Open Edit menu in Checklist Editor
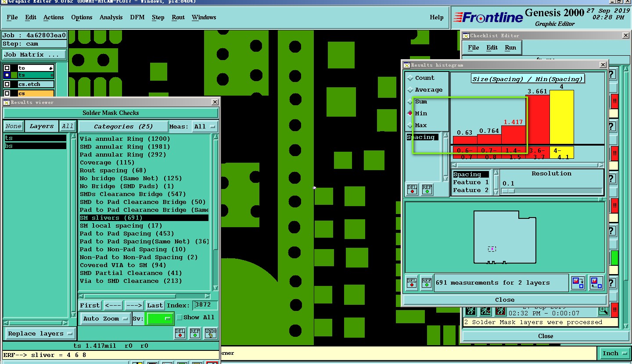 492,47
